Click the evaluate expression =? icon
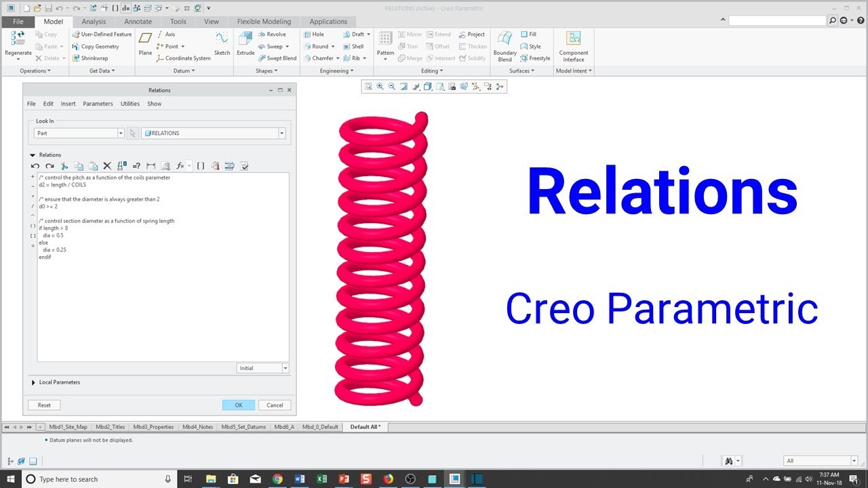 [136, 166]
